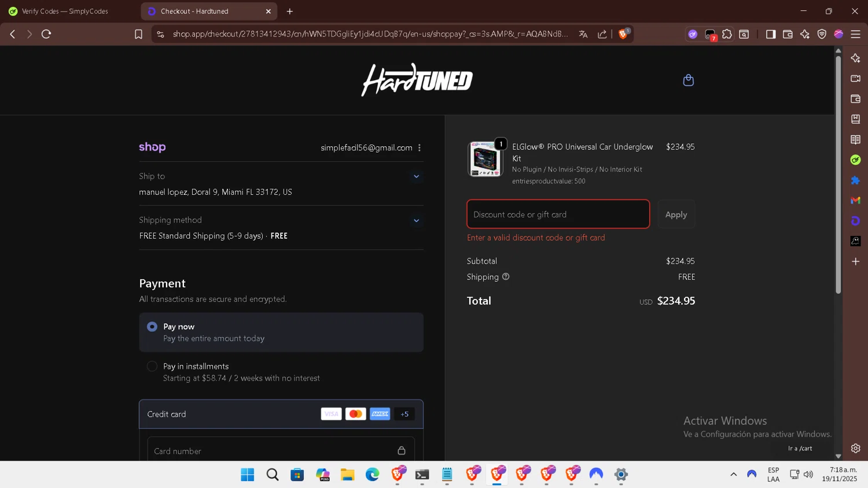Open the volume control in system tray

(808, 474)
